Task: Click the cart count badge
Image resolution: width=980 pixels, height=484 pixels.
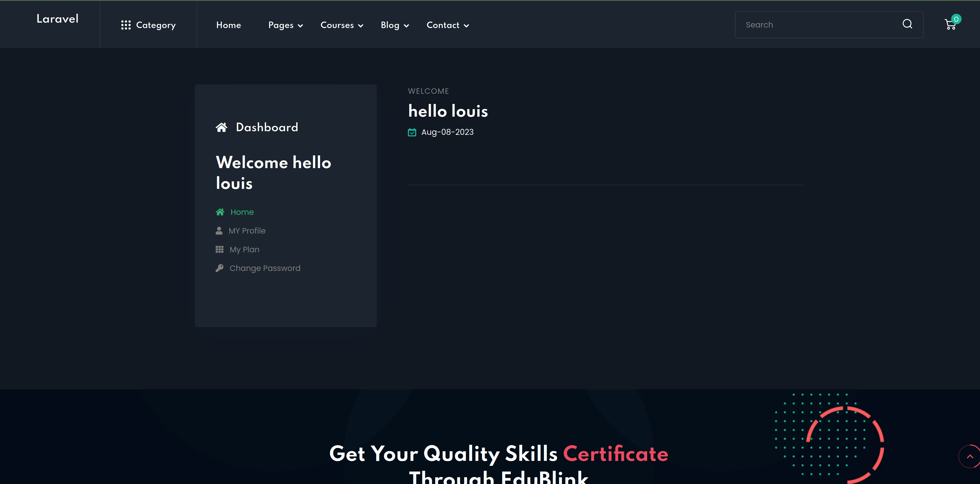Action: tap(956, 19)
